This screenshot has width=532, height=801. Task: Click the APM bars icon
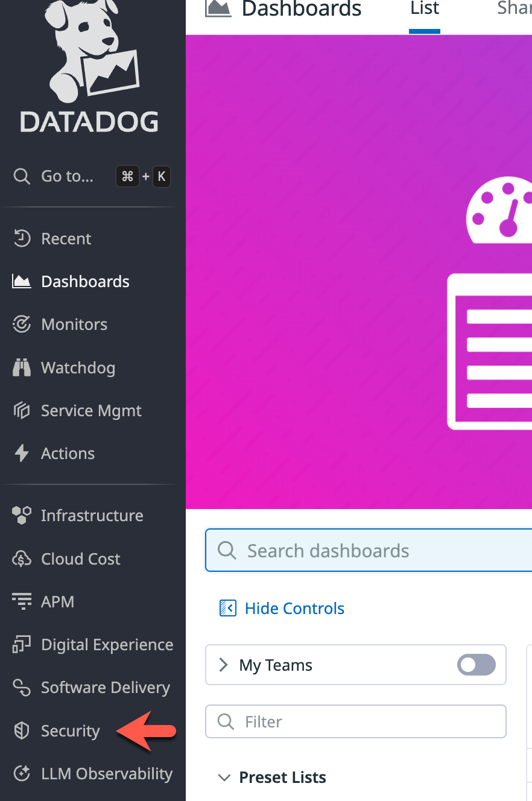point(22,602)
